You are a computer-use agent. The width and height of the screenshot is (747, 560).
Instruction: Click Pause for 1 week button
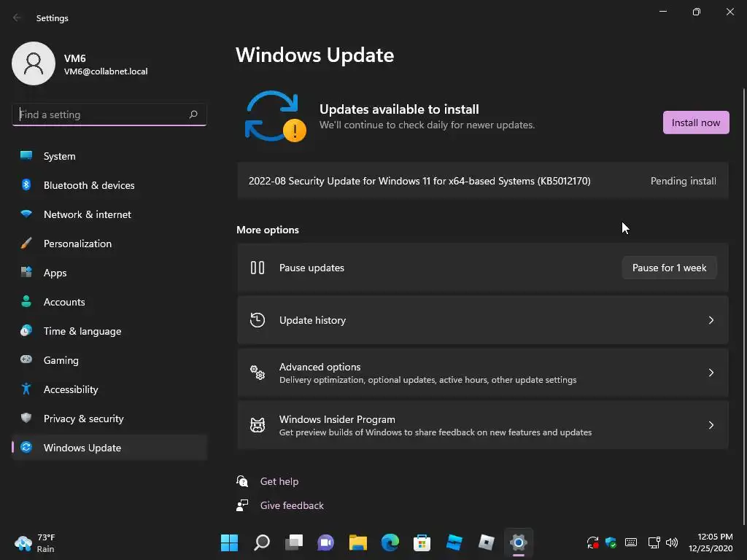(669, 268)
